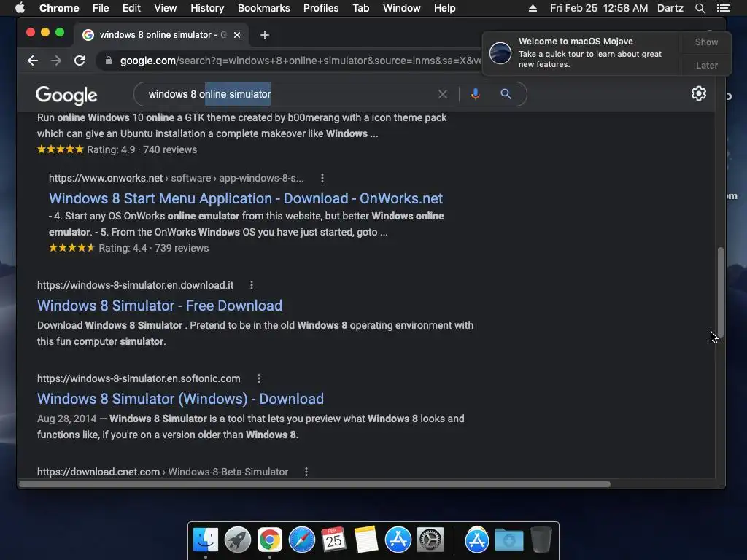
Task: Click the eject icon in the menu bar
Action: pyautogui.click(x=533, y=8)
